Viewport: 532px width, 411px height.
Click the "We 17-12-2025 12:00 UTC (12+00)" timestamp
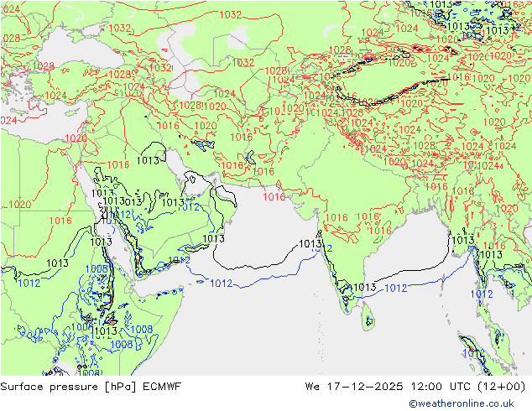(x=415, y=387)
